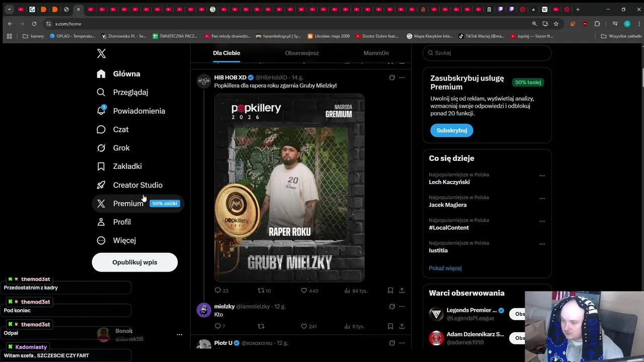The height and width of the screenshot is (362, 644).
Task: Open Profil page
Action: tap(114, 222)
